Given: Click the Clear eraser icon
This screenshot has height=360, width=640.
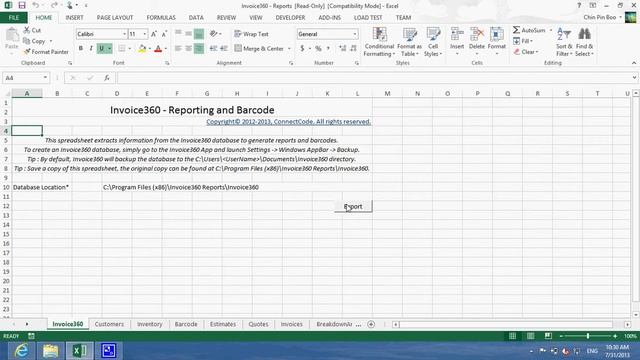Looking at the screenshot, I should click(517, 52).
